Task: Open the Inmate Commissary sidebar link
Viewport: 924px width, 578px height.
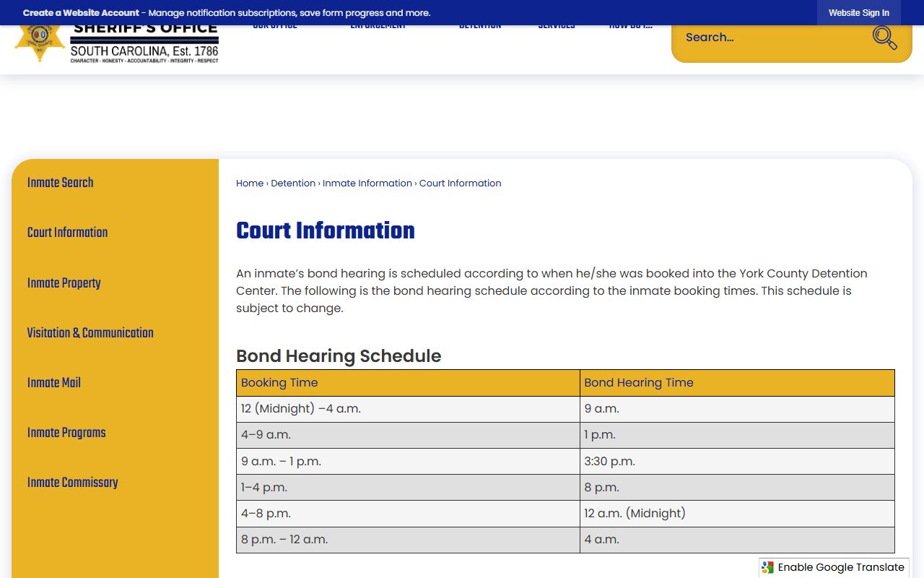Action: (x=73, y=483)
